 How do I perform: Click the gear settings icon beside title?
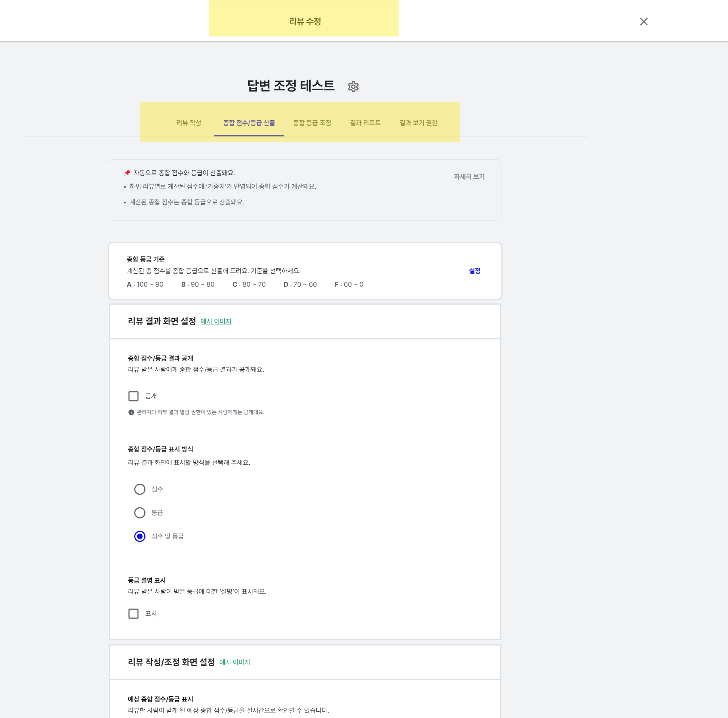353,87
